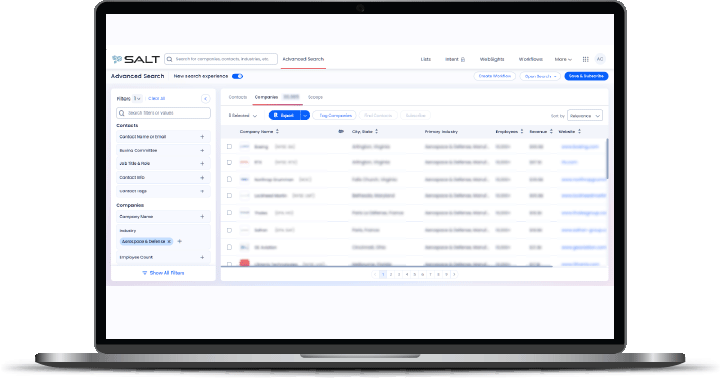Toggle the New search experience switch
Screen dimensions: 721x379
(237, 76)
